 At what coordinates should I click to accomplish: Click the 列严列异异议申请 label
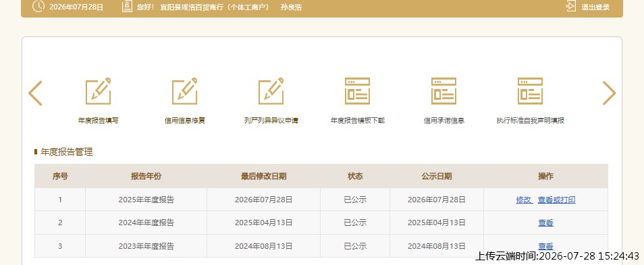click(271, 121)
